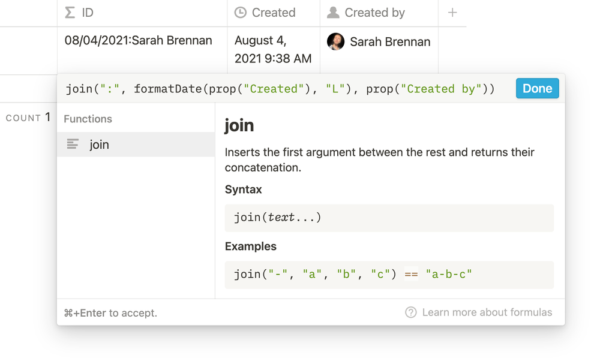Click the Functions section heading
The height and width of the screenshot is (364, 600).
88,119
